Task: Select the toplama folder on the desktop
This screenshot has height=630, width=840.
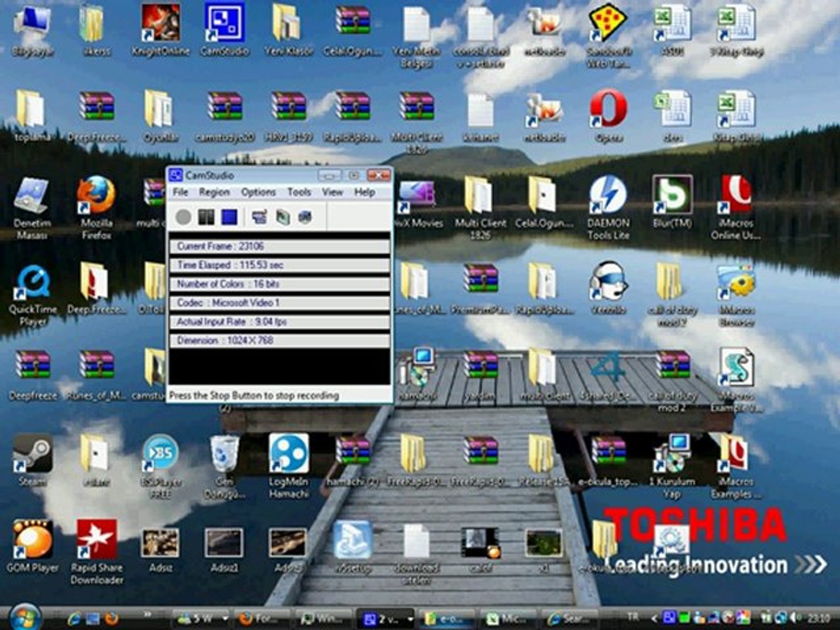Action: click(32, 116)
